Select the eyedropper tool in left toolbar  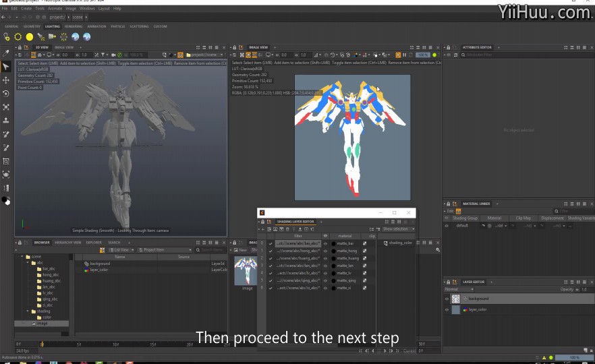coord(5,53)
